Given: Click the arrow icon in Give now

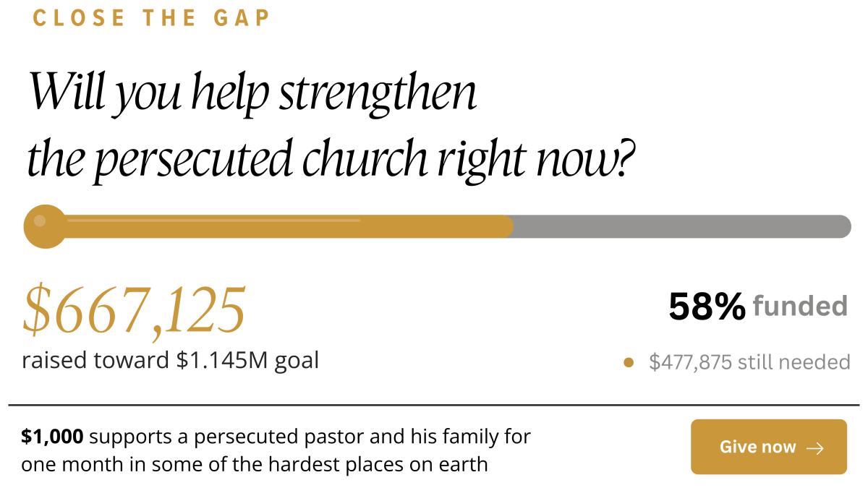Looking at the screenshot, I should coord(815,448).
